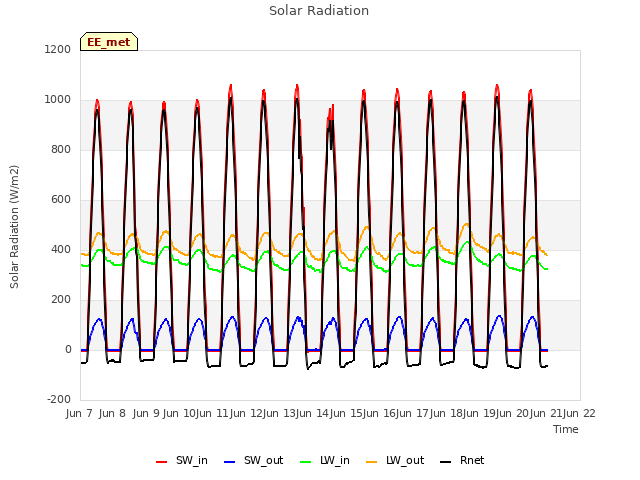Click the Jun 13 x-axis tick label
This screenshot has height=480, width=640.
pos(279,413)
